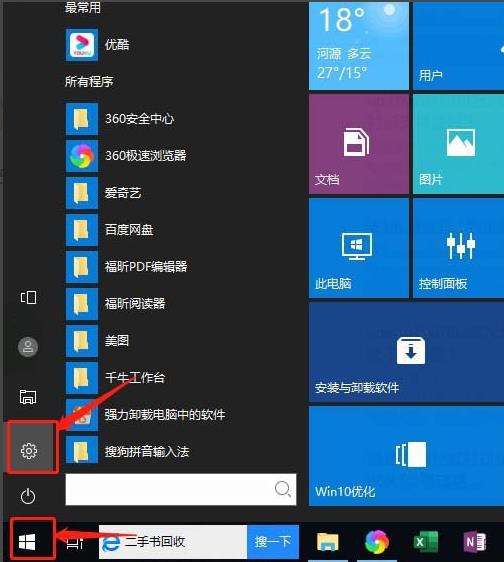Click the 爱奇艺 label text

tap(123, 192)
